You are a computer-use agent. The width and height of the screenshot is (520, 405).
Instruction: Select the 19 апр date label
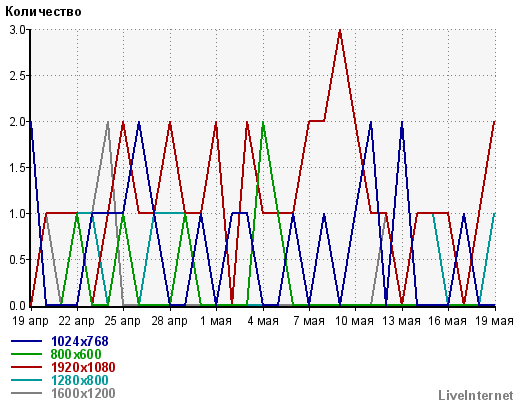(x=30, y=321)
